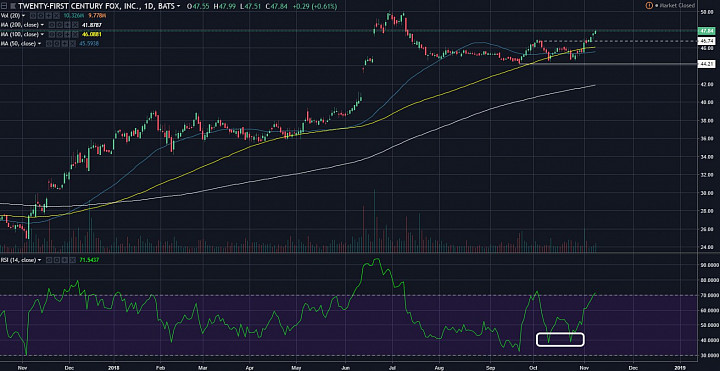Select the MA (200, close) indicator label
The width and height of the screenshot is (720, 371).
(x=20, y=25)
